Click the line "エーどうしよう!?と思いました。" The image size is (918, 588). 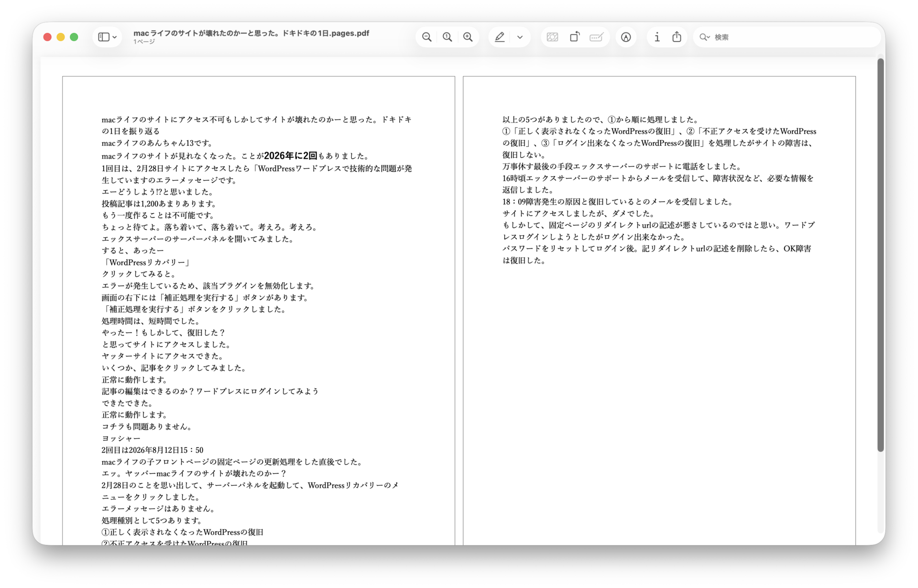(158, 192)
